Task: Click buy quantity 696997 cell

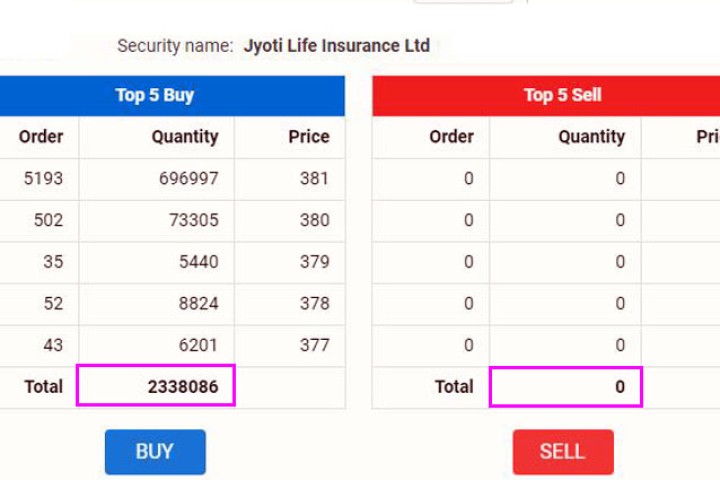Action: point(188,179)
